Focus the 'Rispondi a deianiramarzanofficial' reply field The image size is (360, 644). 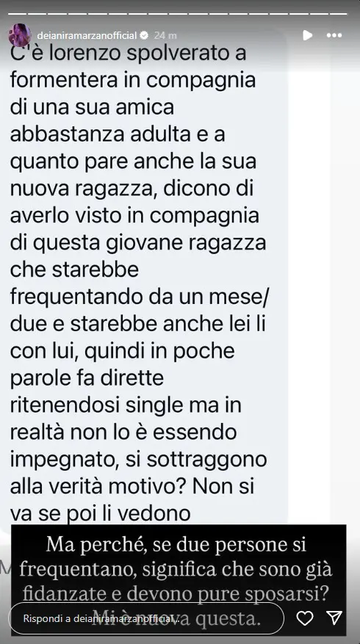click(146, 618)
